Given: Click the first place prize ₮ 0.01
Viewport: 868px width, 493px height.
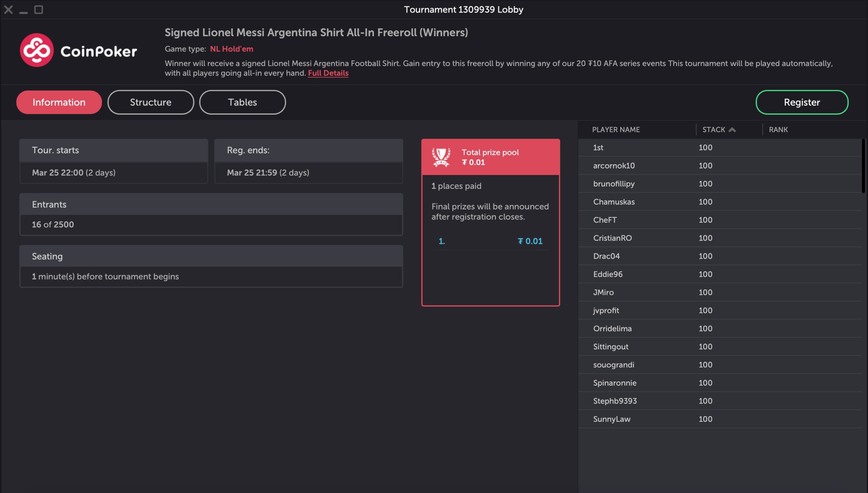Looking at the screenshot, I should [530, 241].
